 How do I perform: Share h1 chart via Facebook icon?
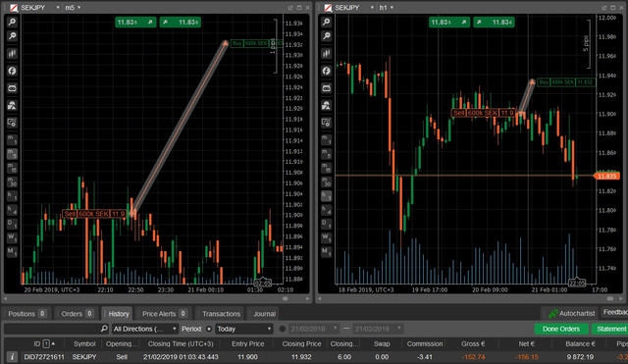tap(327, 71)
